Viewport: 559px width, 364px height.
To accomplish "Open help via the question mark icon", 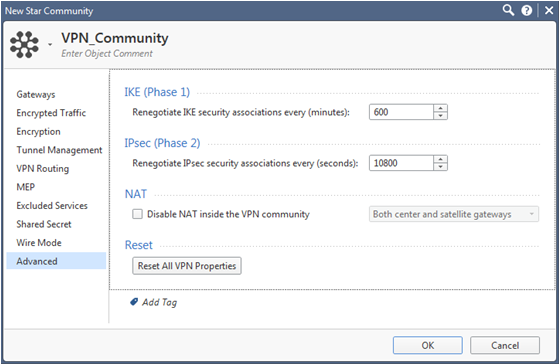I will point(527,10).
